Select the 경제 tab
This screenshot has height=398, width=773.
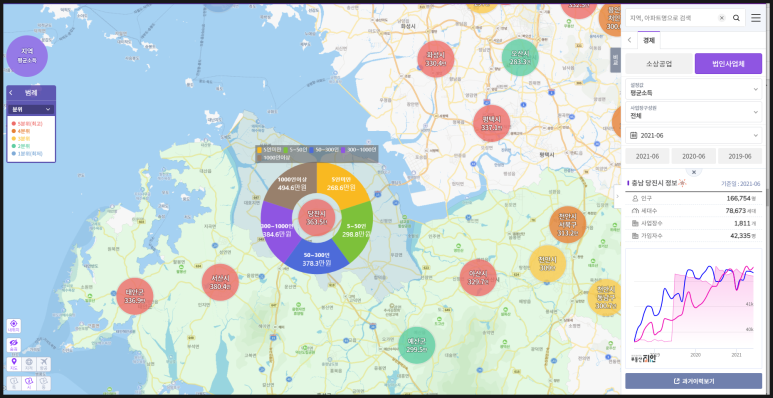[648, 40]
